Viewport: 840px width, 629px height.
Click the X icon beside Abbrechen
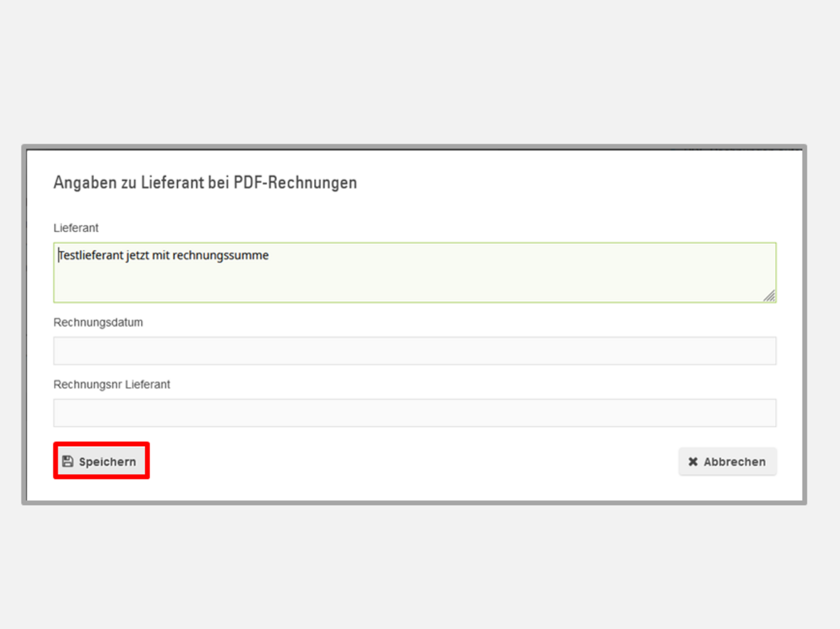tap(693, 462)
